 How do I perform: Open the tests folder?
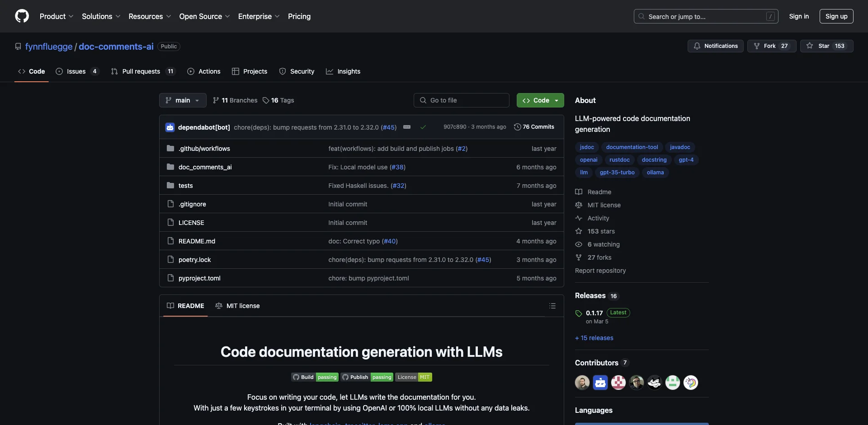coord(186,186)
